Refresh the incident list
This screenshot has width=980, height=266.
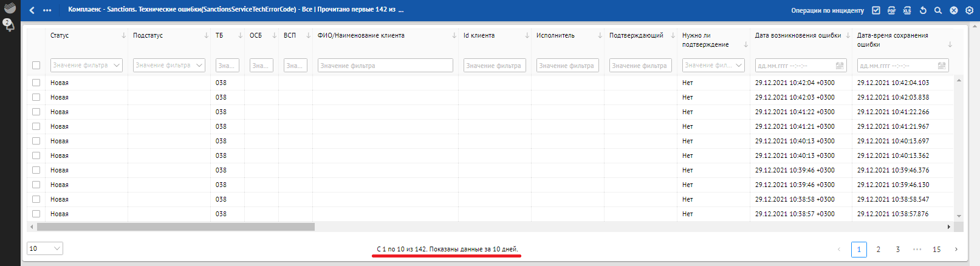pos(923,10)
